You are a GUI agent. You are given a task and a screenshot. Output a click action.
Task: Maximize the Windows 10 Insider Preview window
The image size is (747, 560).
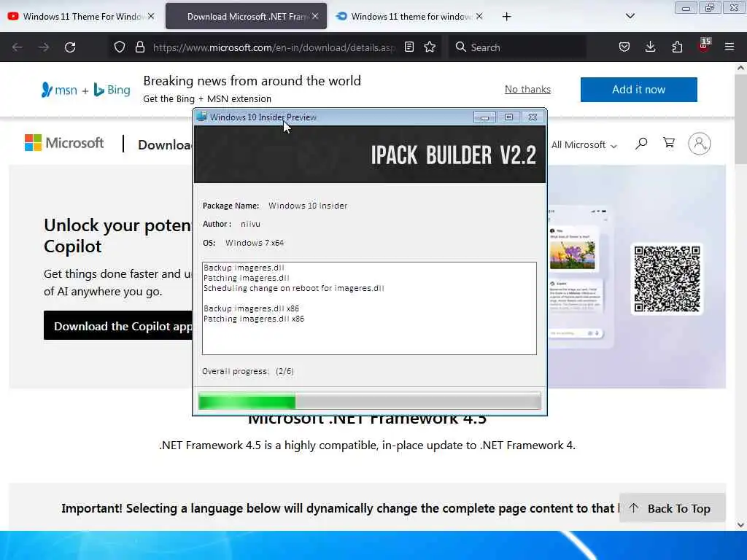[x=508, y=117]
